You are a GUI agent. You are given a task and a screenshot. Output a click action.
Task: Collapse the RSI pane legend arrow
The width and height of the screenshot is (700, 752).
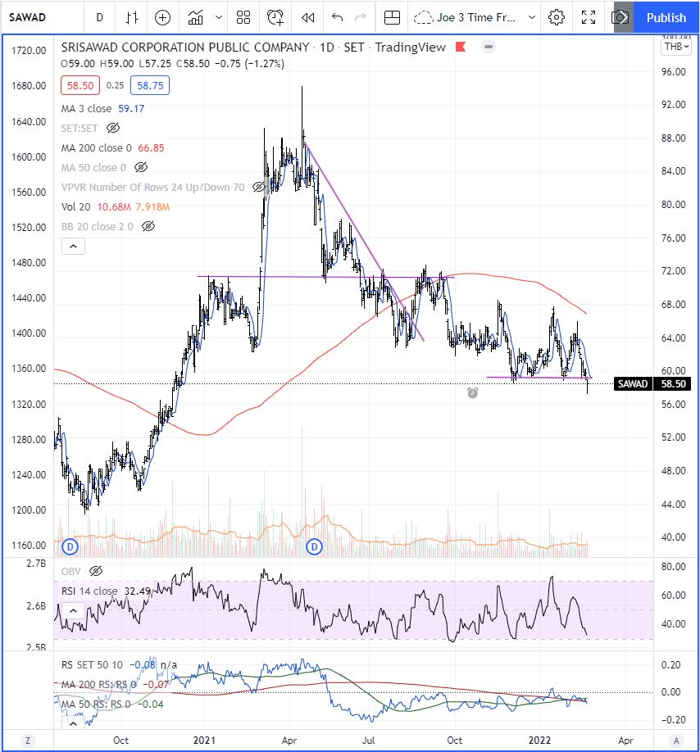point(73,611)
